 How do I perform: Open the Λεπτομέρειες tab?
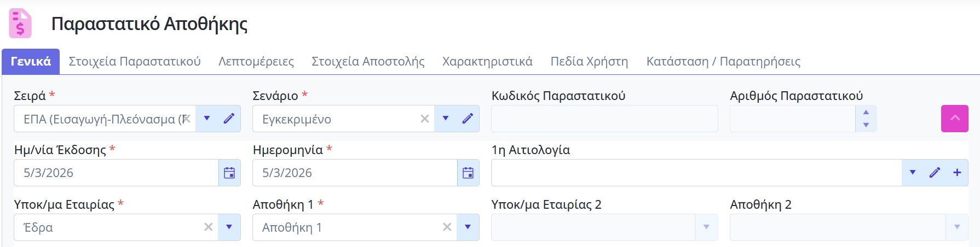click(256, 61)
